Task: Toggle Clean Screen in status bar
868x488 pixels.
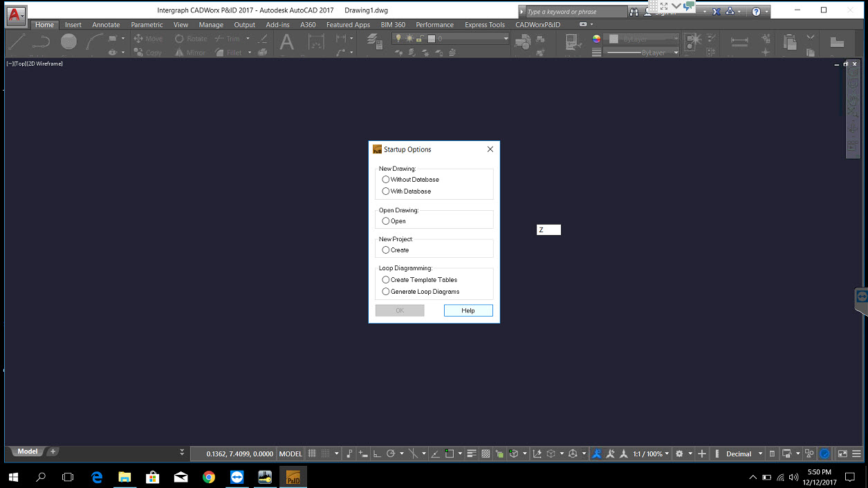Action: click(x=842, y=454)
